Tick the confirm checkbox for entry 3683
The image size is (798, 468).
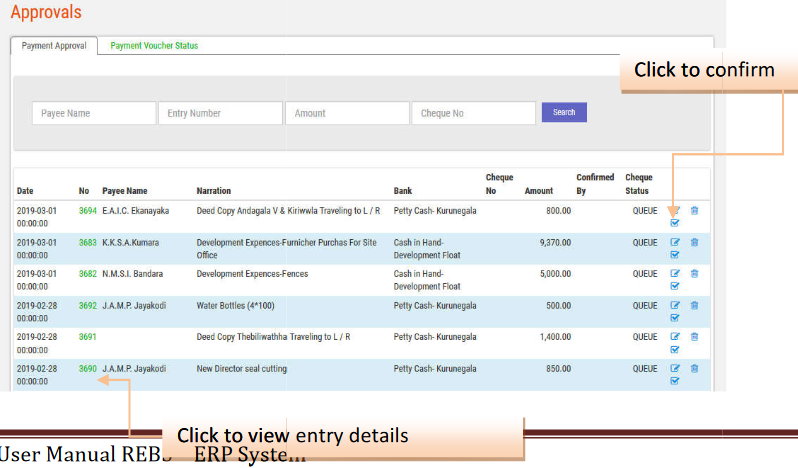(674, 255)
